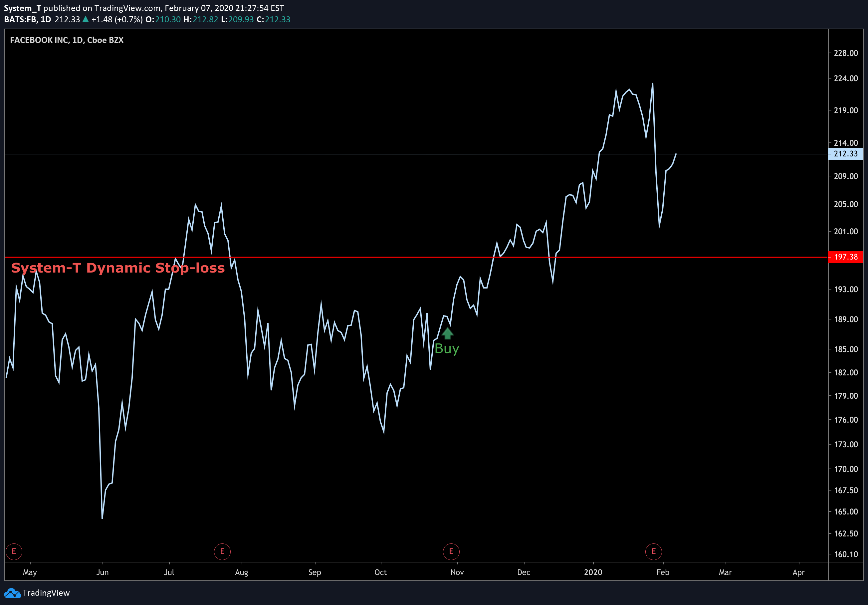Click the 165.00 price axis label
Screen dimensions: 868x605
(x=846, y=512)
